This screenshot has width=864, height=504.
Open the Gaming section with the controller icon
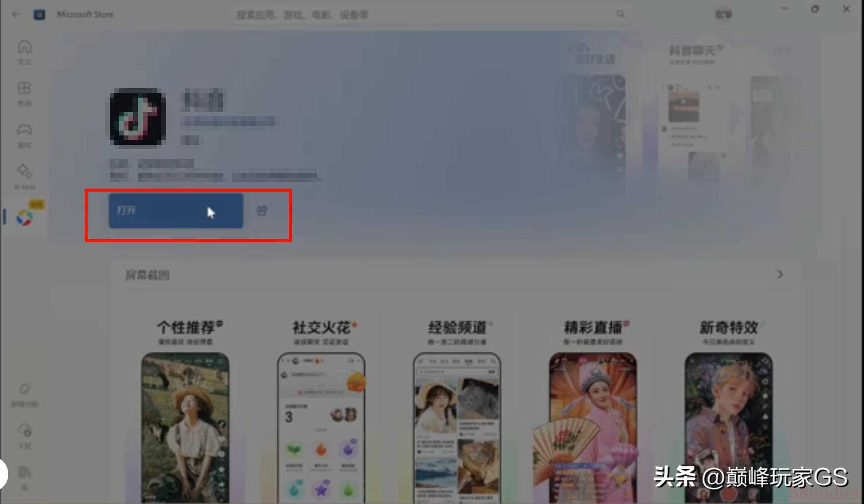(24, 135)
